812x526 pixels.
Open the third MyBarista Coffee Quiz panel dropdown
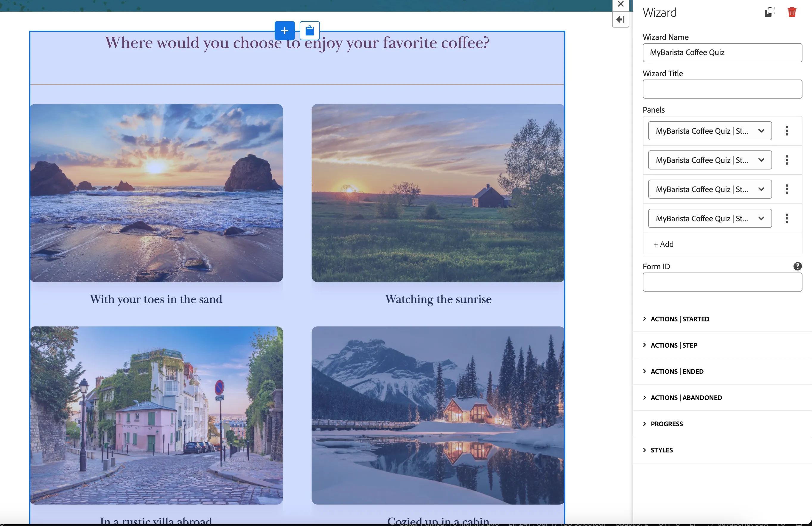tap(710, 189)
